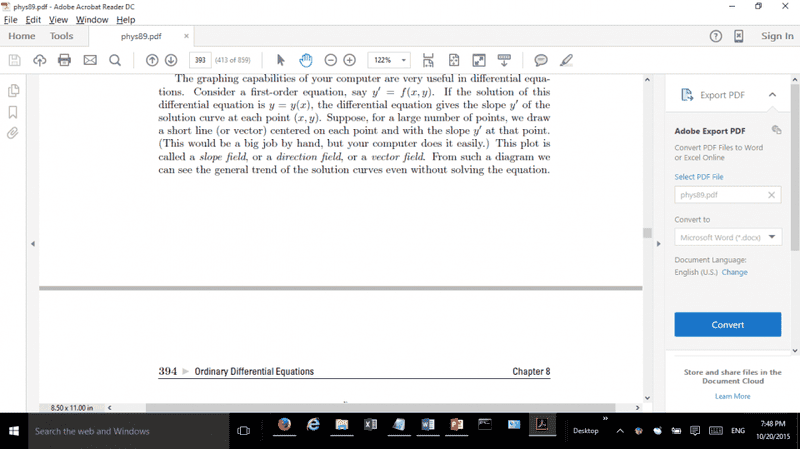Open the Window menu

point(92,20)
